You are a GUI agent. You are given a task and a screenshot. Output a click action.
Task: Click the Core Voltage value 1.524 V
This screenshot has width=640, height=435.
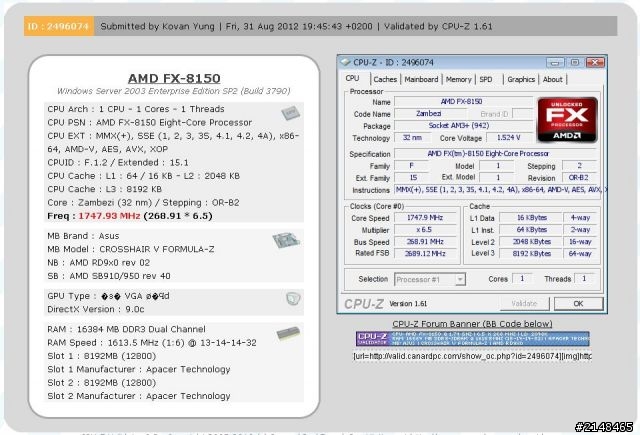(509, 138)
